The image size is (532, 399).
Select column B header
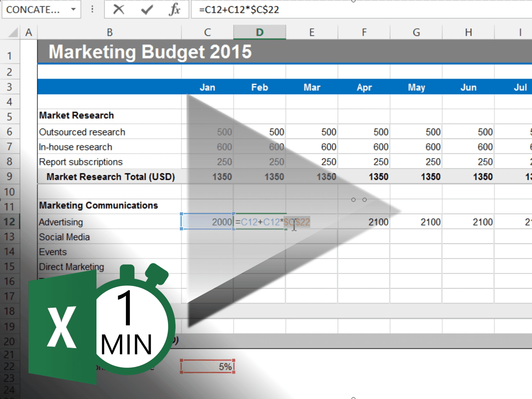(110, 33)
